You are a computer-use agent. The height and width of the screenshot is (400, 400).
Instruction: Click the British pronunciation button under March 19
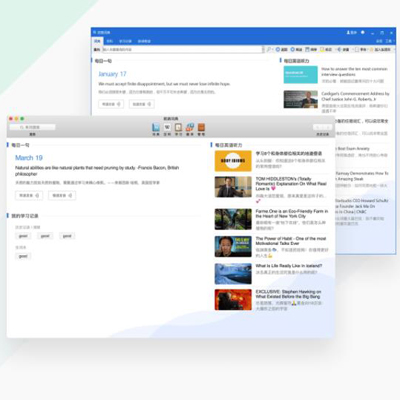pyautogui.click(x=29, y=195)
